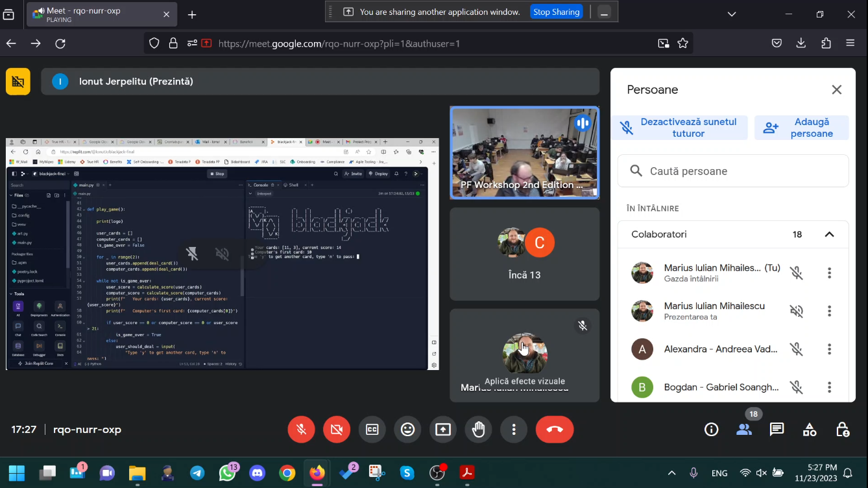Screen dimensions: 868x488
Task: Collapse the Colaboratori list chevron
Action: 829,235
